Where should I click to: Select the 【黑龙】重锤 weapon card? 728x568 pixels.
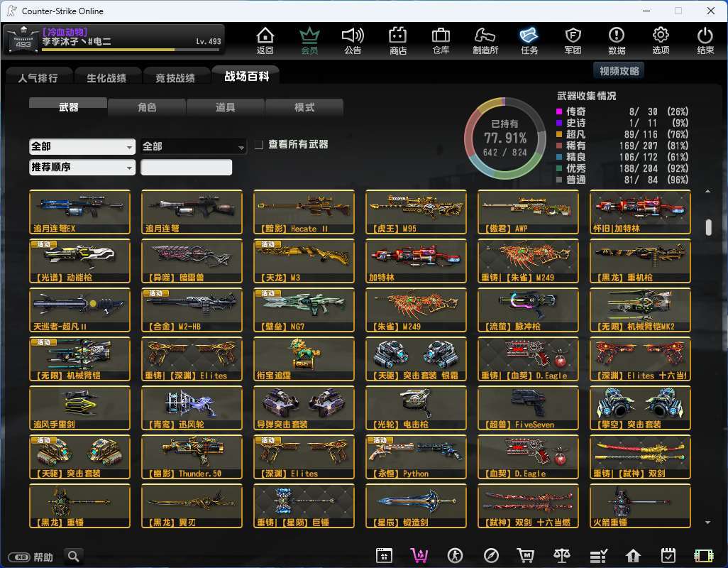80,506
